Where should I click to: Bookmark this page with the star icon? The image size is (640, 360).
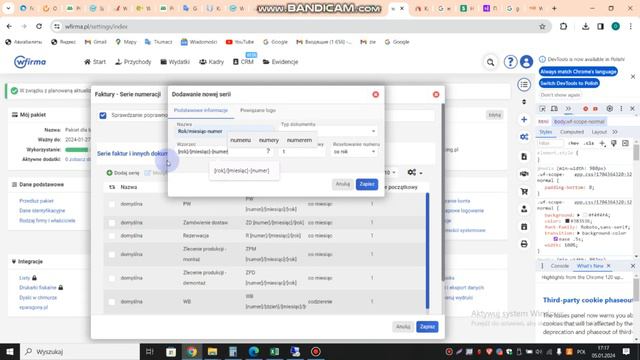click(x=542, y=27)
